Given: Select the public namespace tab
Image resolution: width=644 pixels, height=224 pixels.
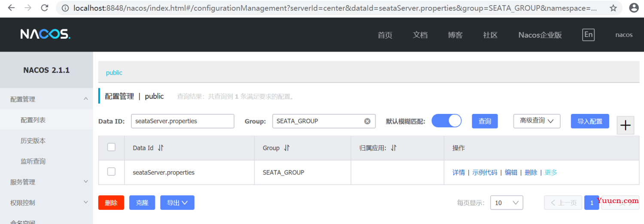Looking at the screenshot, I should pyautogui.click(x=114, y=73).
